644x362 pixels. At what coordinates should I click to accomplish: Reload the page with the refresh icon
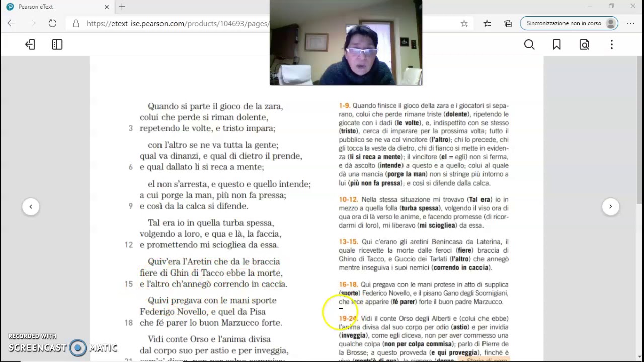[52, 23]
